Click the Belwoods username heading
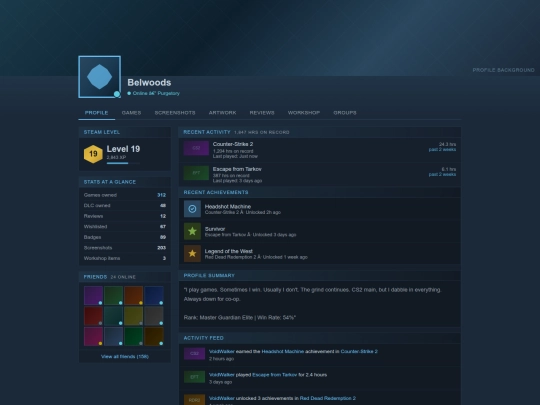 click(x=149, y=82)
